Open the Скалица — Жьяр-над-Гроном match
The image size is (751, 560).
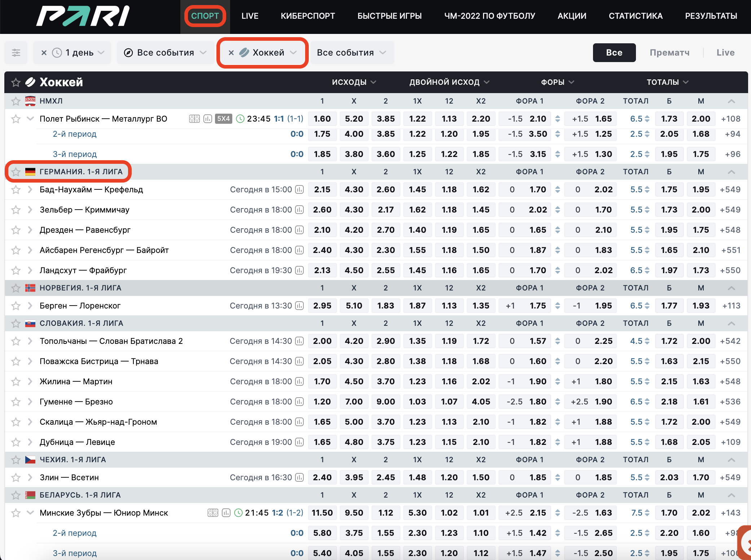pyautogui.click(x=98, y=422)
